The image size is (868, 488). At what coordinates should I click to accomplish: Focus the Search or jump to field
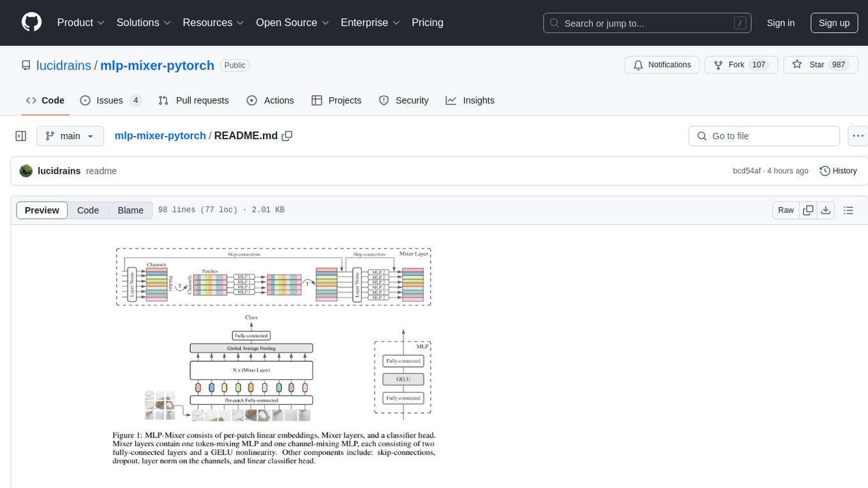tap(647, 23)
